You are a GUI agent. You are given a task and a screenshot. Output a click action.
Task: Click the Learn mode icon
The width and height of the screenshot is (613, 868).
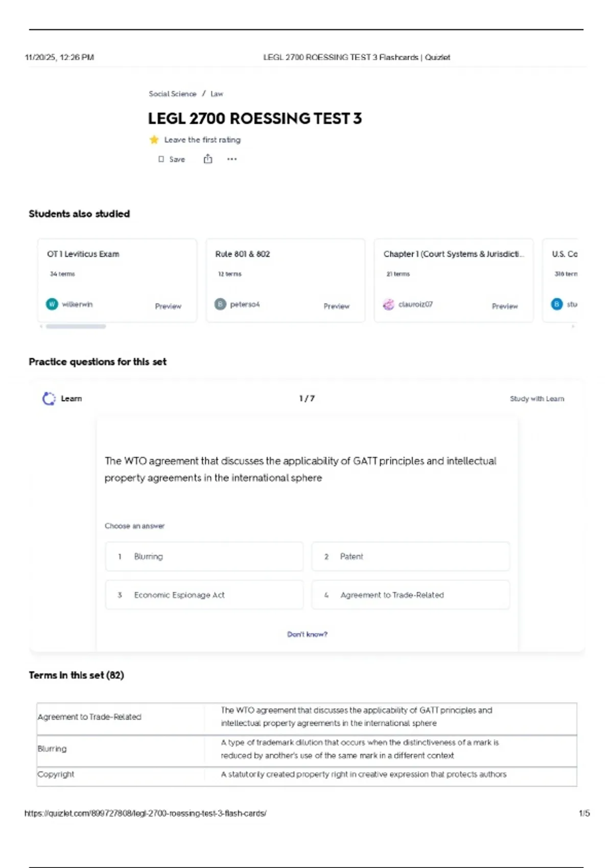[49, 399]
